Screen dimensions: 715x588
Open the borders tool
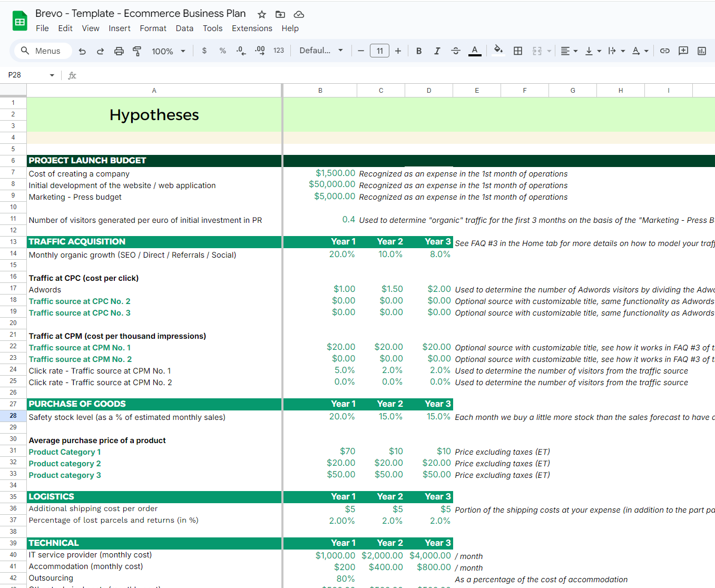tap(518, 51)
